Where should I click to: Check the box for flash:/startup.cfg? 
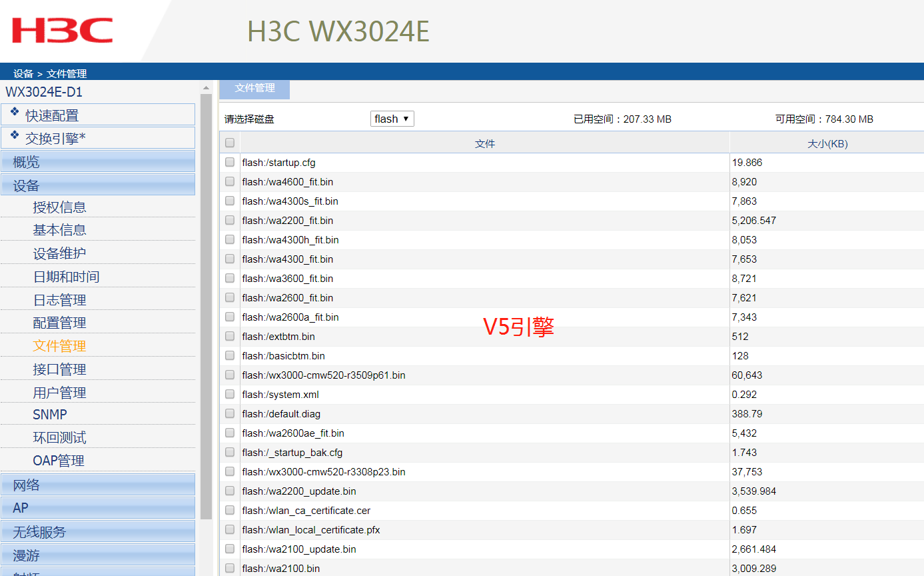point(230,162)
